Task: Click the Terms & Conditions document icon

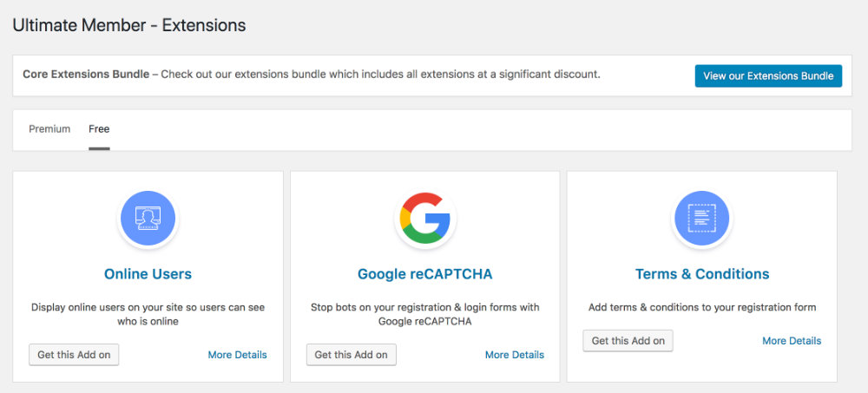Action: [x=702, y=218]
